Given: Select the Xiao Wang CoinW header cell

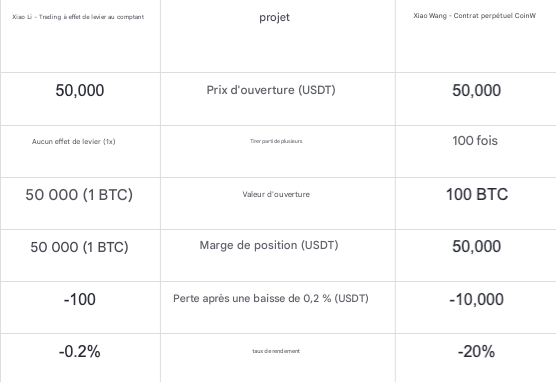Looking at the screenshot, I should pyautogui.click(x=474, y=16).
